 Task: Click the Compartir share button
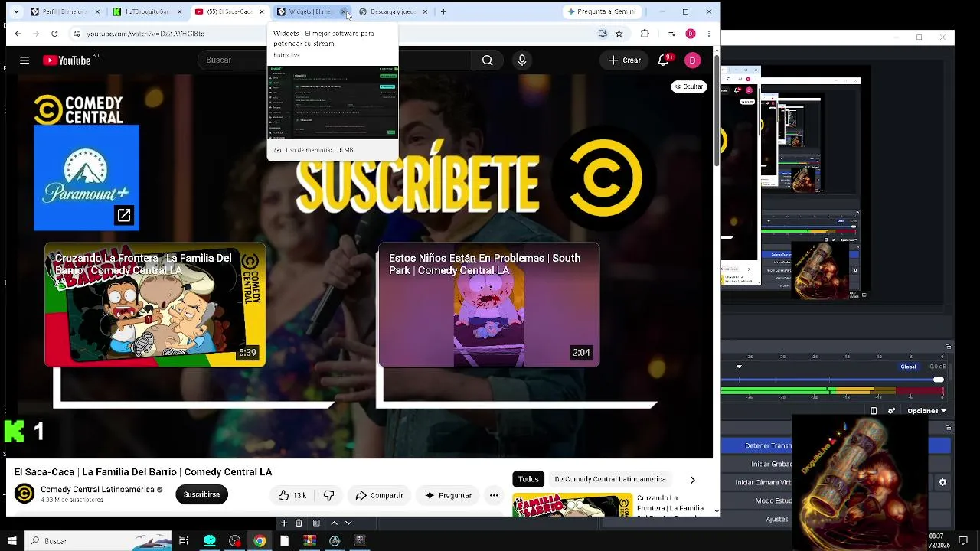click(x=379, y=495)
